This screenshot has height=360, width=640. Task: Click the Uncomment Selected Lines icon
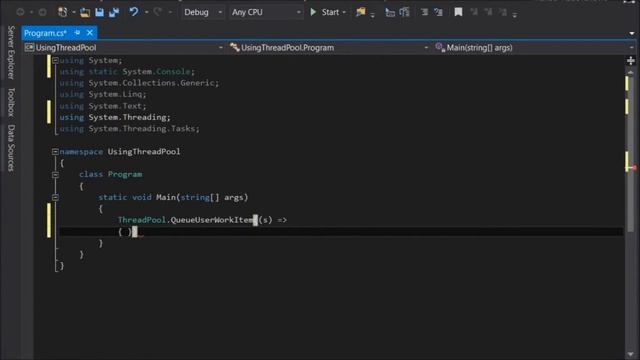(439, 12)
